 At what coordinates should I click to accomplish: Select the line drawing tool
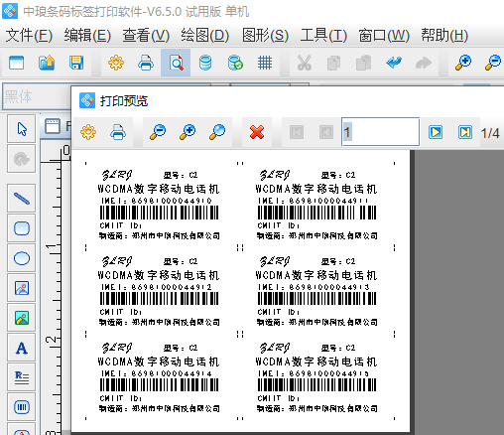[x=22, y=198]
